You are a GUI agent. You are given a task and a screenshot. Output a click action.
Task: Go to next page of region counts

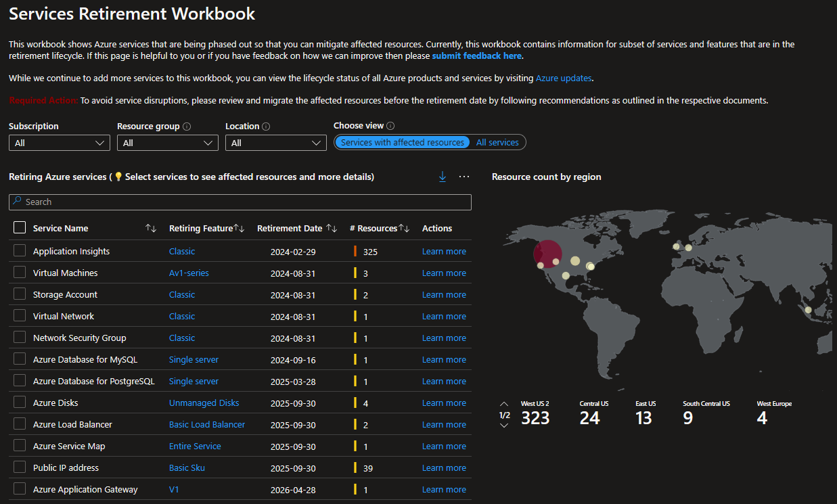pos(504,425)
